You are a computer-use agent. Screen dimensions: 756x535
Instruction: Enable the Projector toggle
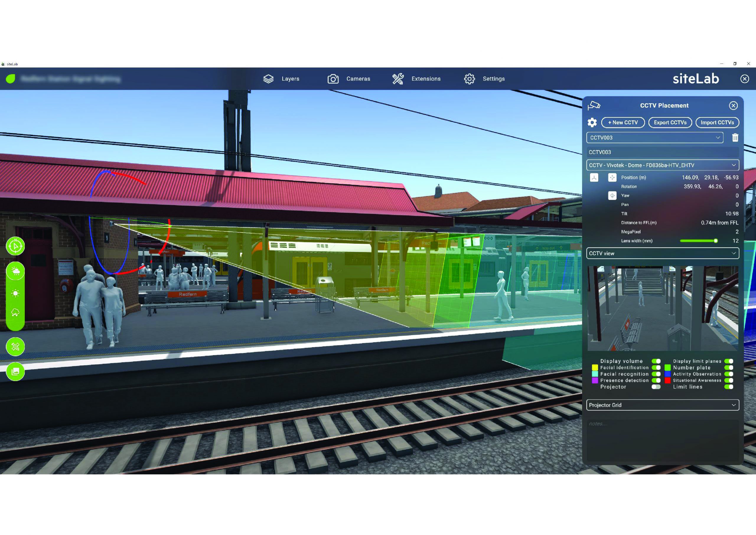(x=656, y=387)
